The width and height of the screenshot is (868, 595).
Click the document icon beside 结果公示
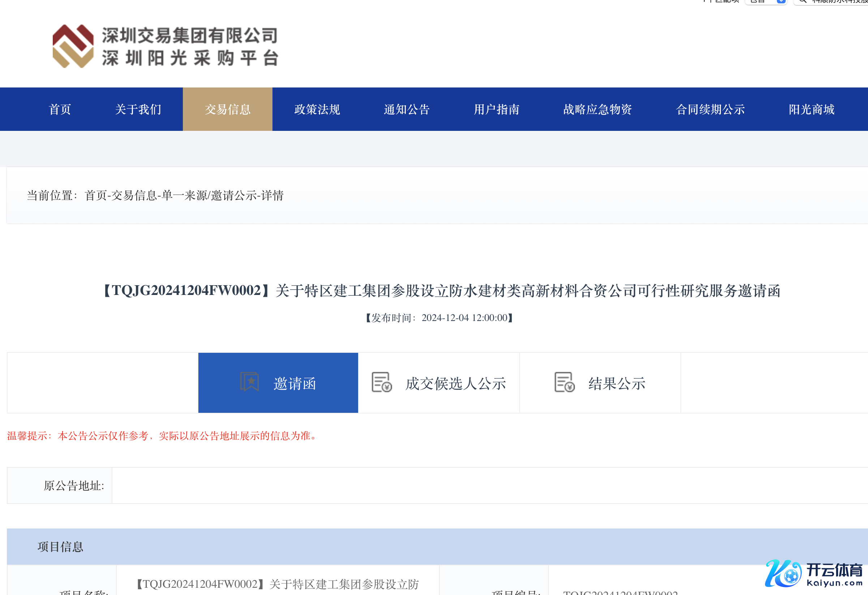pyautogui.click(x=564, y=382)
